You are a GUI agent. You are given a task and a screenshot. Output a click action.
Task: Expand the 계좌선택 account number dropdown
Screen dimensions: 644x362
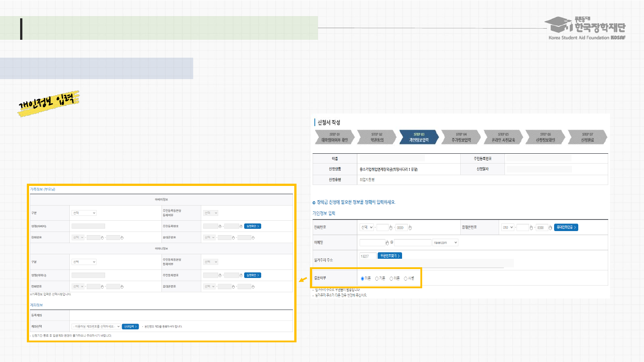pos(96,326)
